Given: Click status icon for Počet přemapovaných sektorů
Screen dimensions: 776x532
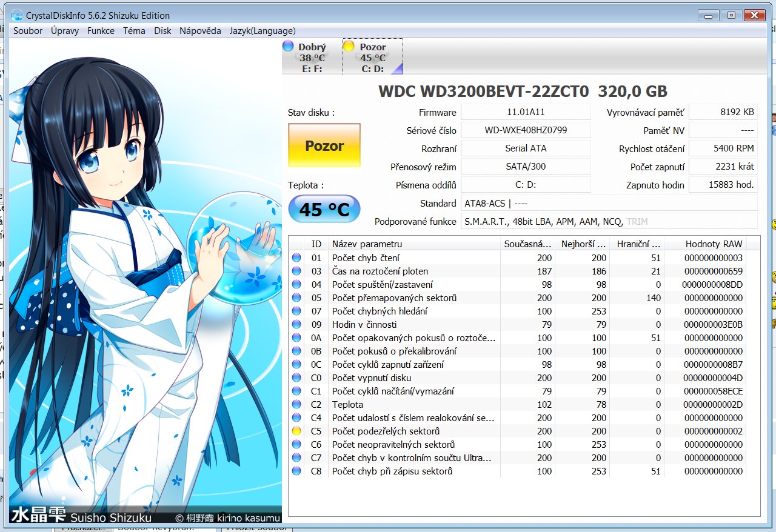Looking at the screenshot, I should point(296,298).
